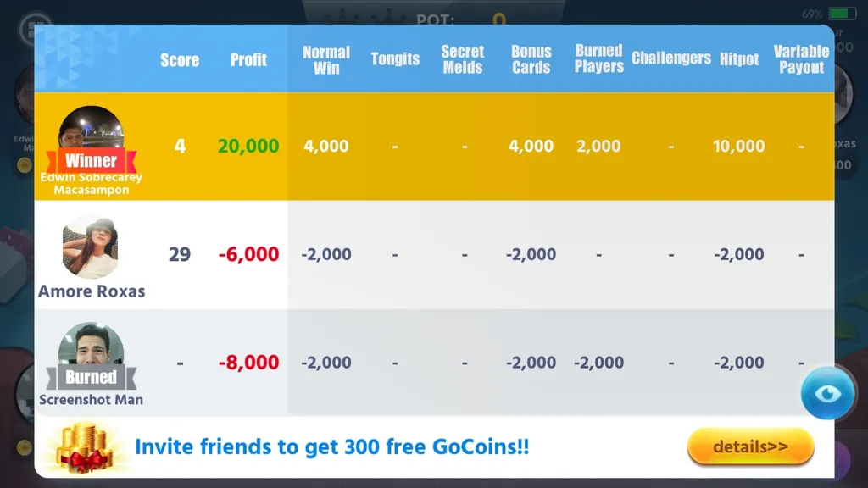The width and height of the screenshot is (868, 488).
Task: Click the Hitpot column header
Action: tap(739, 59)
